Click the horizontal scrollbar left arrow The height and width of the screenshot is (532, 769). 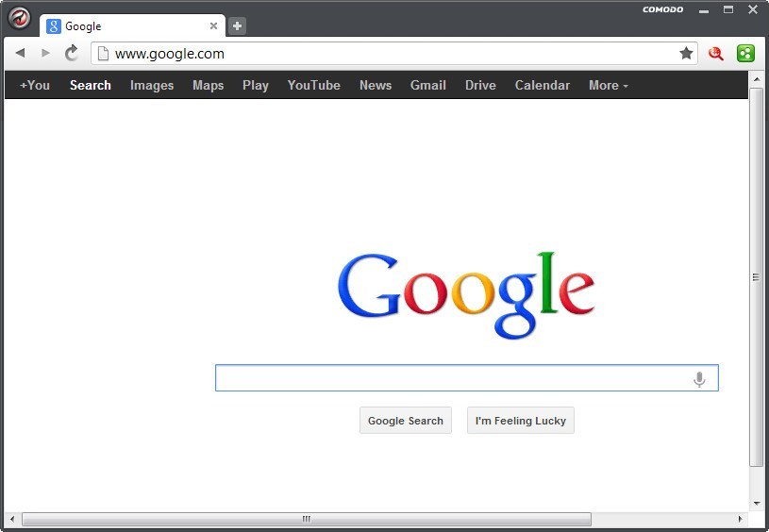tap(12, 519)
